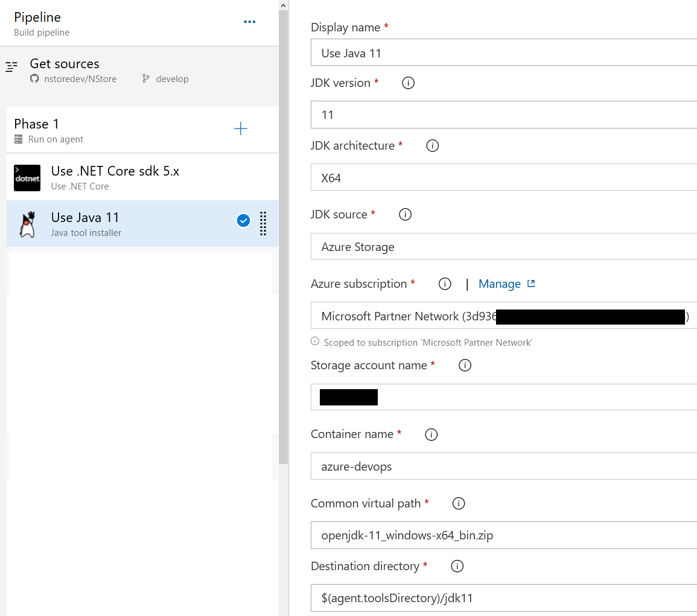Open the JDK architecture X64 dropdown
Screen dimensions: 697x616
[504, 177]
